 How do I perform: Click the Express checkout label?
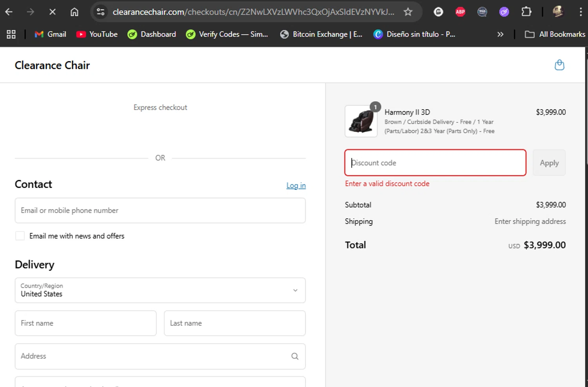(x=160, y=108)
